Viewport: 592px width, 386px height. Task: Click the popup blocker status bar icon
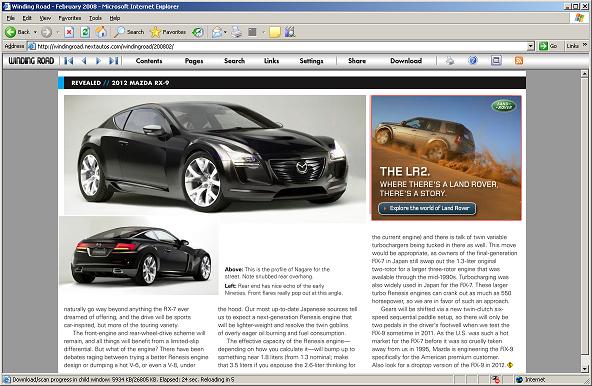[x=496, y=379]
